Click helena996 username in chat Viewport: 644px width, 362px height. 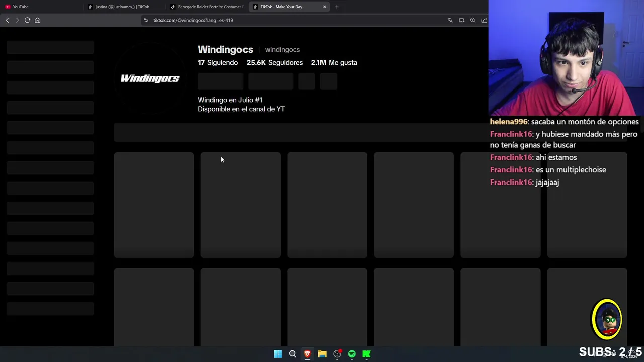click(509, 122)
